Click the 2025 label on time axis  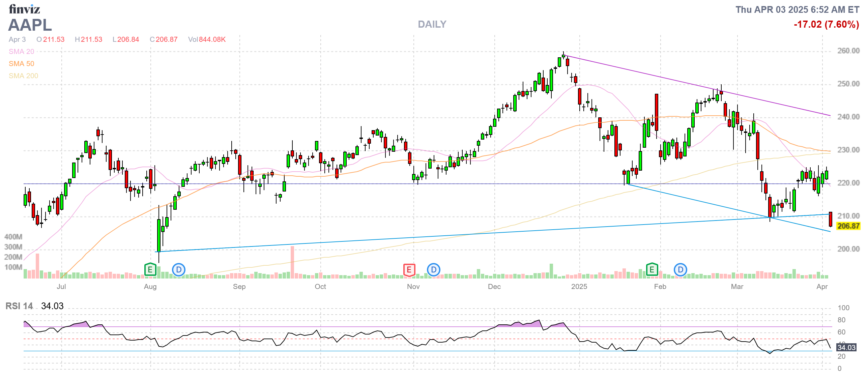579,287
